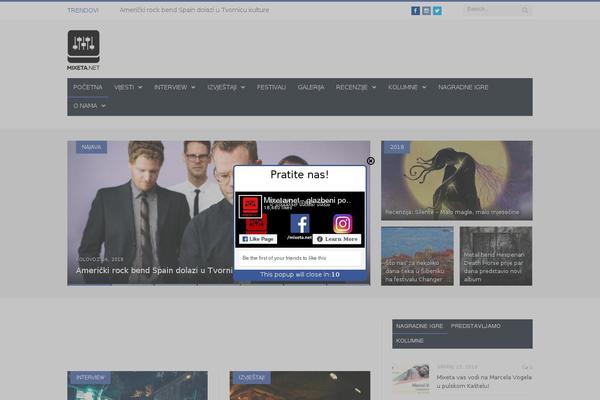Click the Mixeta.net page title in popup
The image size is (600, 400).
pyautogui.click(x=307, y=200)
